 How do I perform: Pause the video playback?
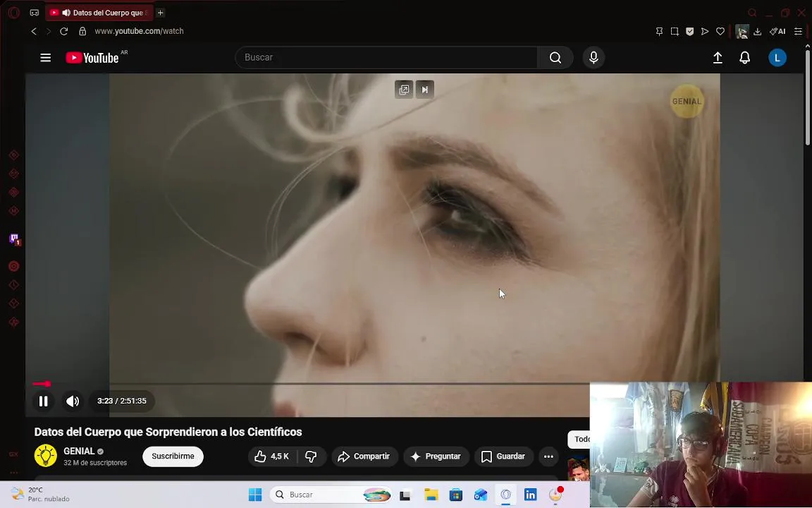point(44,401)
